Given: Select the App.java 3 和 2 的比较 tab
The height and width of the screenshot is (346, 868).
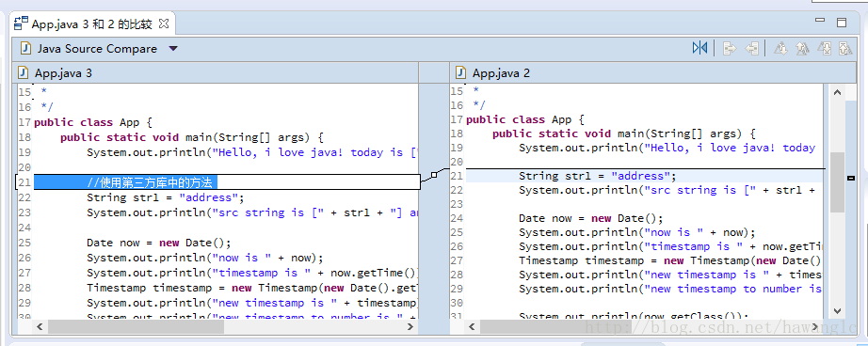Looking at the screenshot, I should coord(92,24).
